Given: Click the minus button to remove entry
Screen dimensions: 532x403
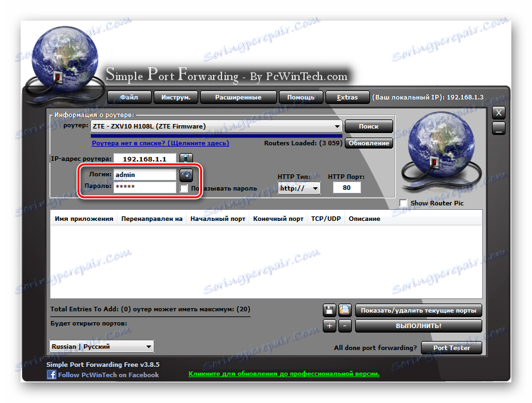Looking at the screenshot, I should (345, 326).
